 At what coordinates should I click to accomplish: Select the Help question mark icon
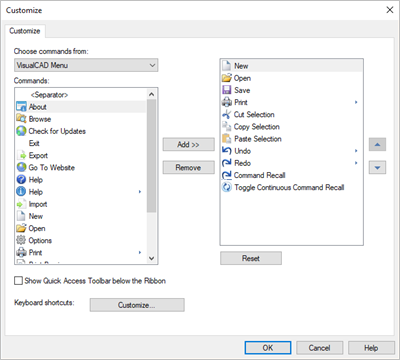click(x=21, y=180)
